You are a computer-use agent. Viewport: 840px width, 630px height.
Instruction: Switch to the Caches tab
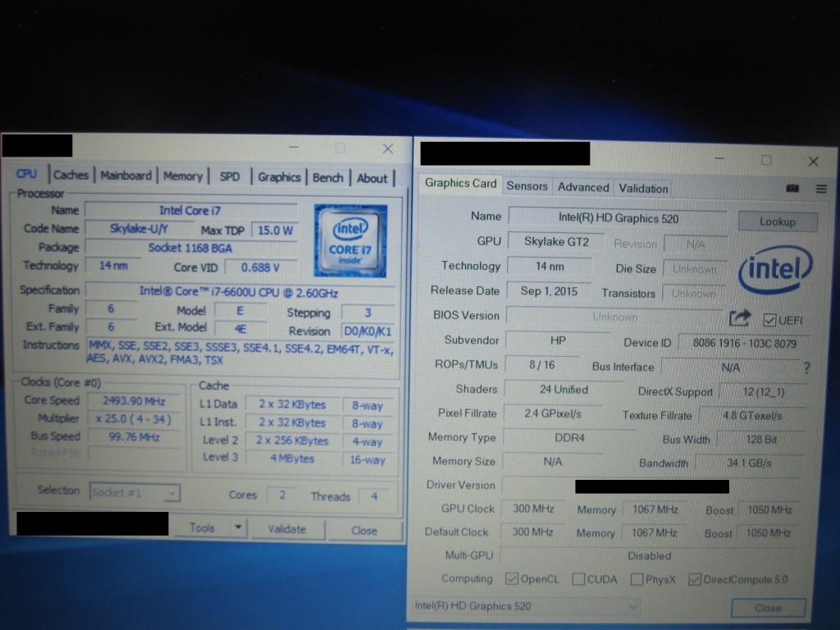[x=71, y=176]
